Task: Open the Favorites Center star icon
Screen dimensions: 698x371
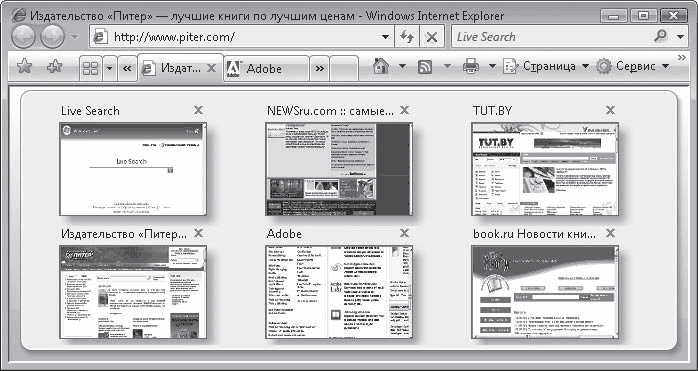Action: (x=24, y=67)
